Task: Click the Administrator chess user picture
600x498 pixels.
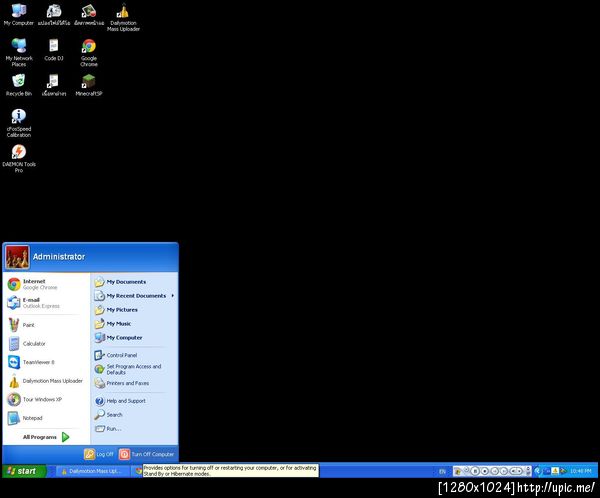Action: pyautogui.click(x=17, y=257)
